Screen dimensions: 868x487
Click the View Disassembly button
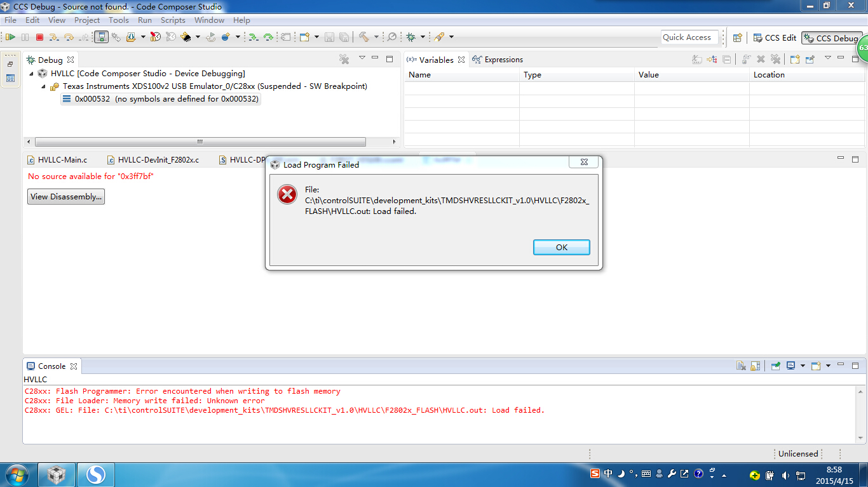66,197
